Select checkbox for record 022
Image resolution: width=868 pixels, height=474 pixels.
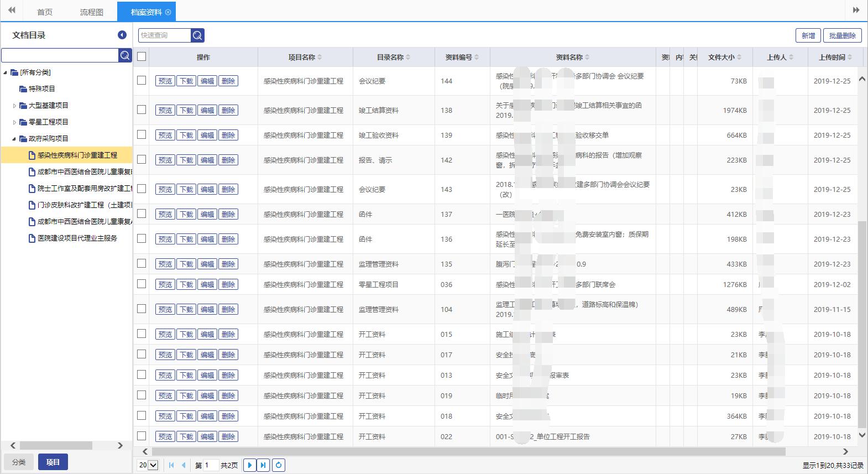142,436
